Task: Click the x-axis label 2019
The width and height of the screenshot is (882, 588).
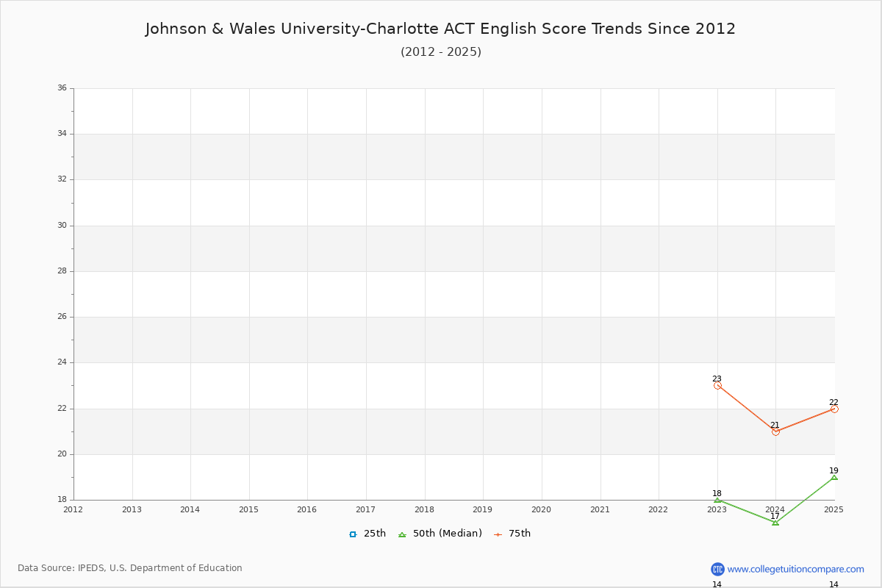Action: pyautogui.click(x=482, y=509)
